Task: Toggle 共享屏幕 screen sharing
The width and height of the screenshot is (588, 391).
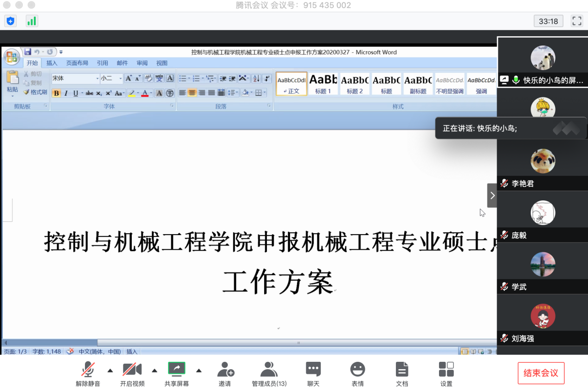Action: pos(176,374)
